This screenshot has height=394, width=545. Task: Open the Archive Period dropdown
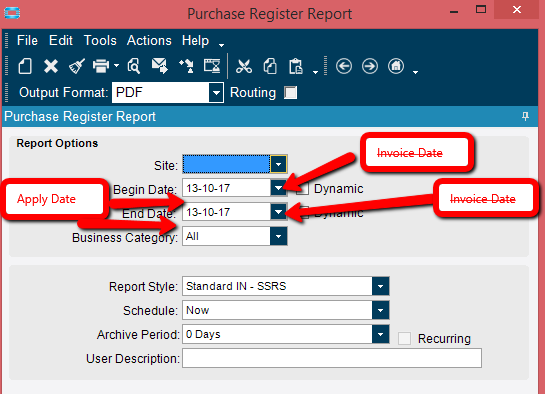(380, 334)
